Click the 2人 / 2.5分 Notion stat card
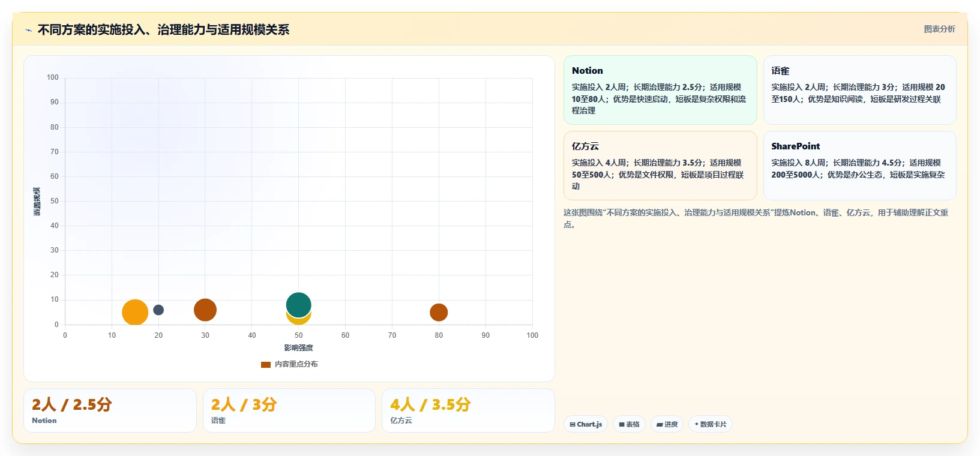Screen dimensions: 980x456 (110, 410)
